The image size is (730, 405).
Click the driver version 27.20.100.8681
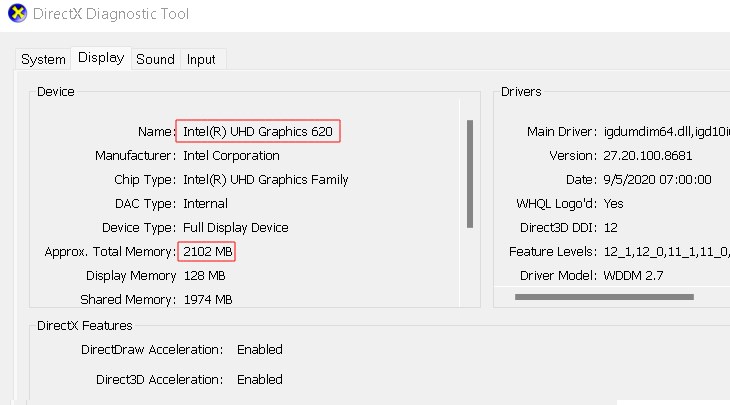coord(648,155)
